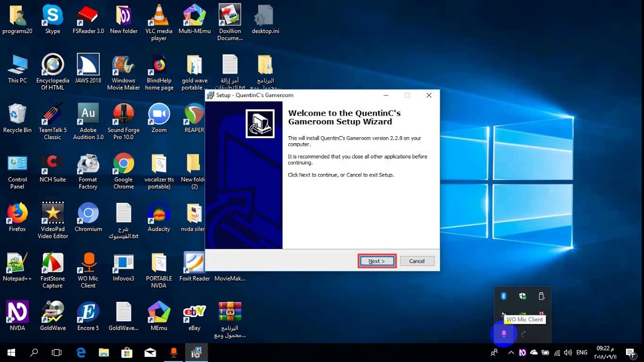The height and width of the screenshot is (362, 644).
Task: Select the vocalizer tts portable folder
Action: pos(159,171)
